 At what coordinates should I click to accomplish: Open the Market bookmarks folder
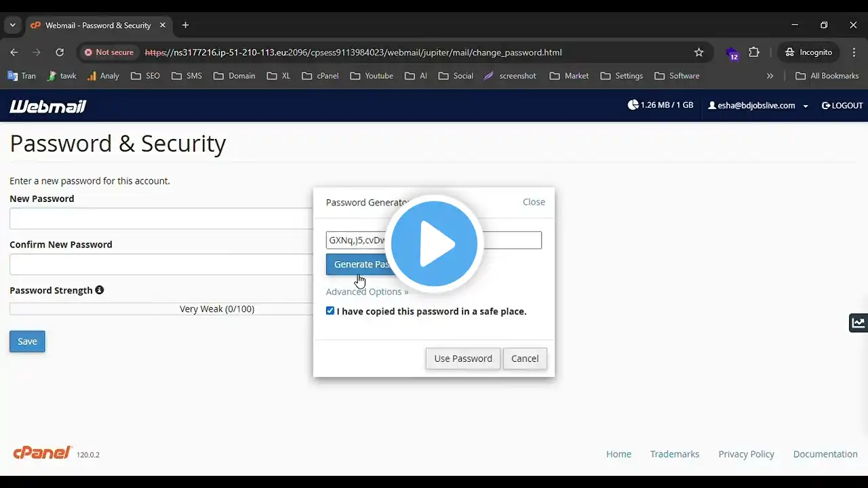(569, 76)
